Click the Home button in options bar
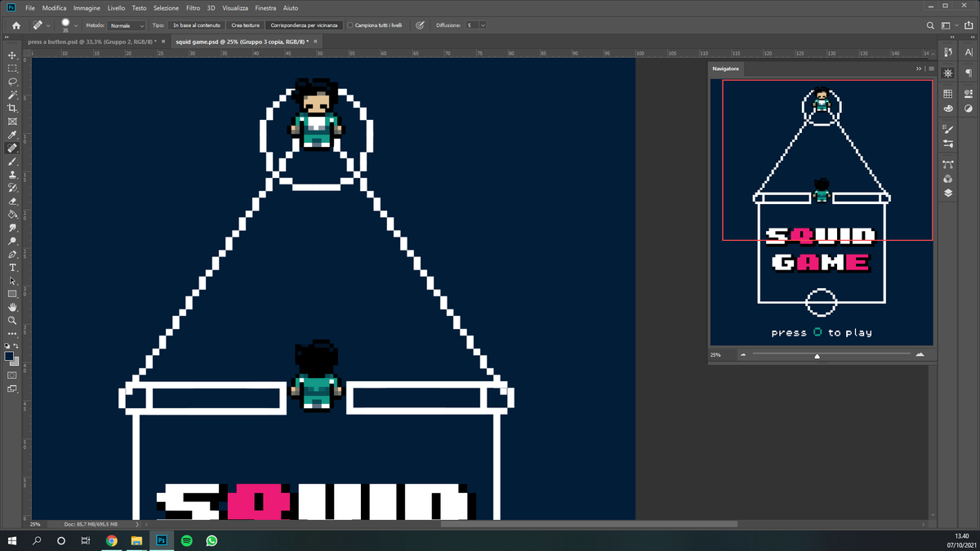 point(16,25)
